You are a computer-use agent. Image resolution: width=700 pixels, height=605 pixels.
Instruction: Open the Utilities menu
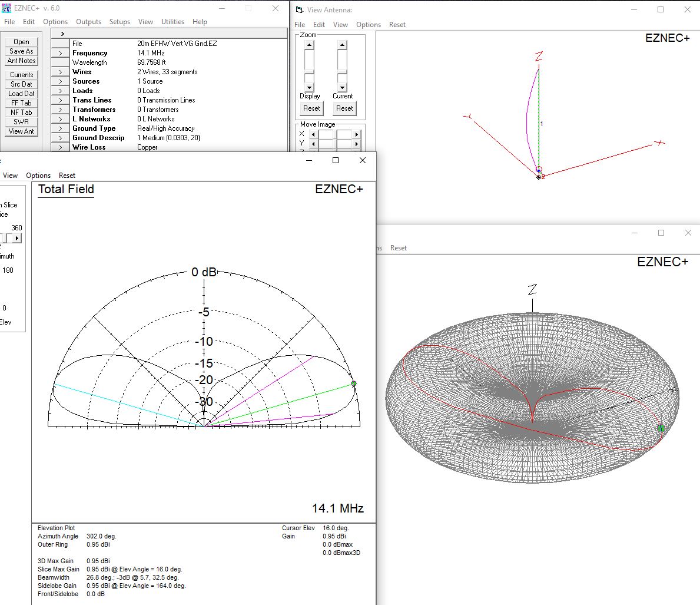point(172,22)
